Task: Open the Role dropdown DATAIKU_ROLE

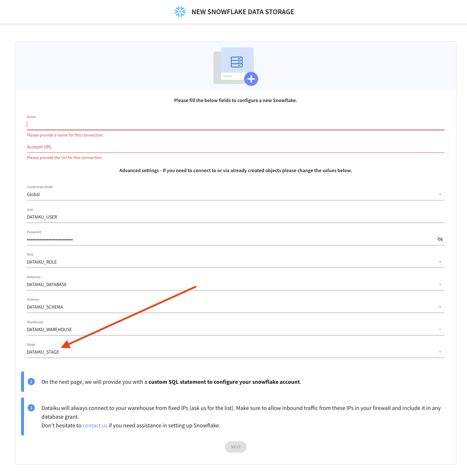Action: (236, 262)
